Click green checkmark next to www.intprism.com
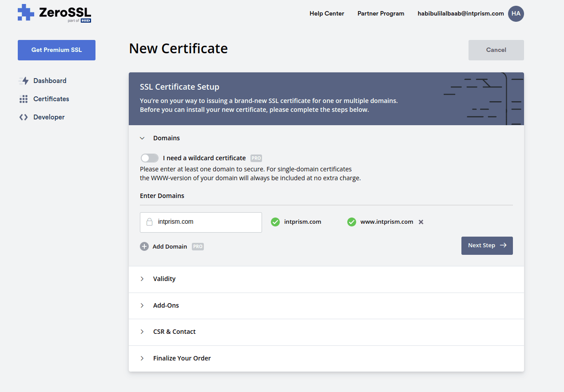Screen dimensions: 564x392 352,222
